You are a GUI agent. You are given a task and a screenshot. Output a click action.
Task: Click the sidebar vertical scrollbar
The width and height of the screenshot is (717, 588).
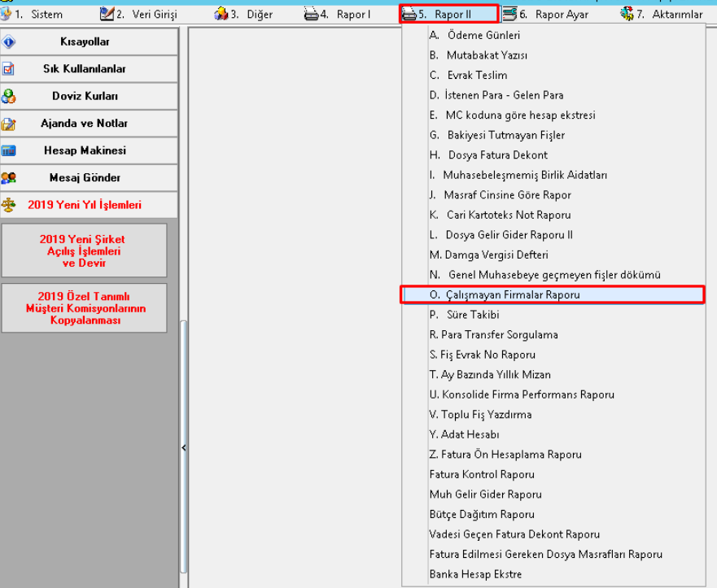click(x=184, y=446)
